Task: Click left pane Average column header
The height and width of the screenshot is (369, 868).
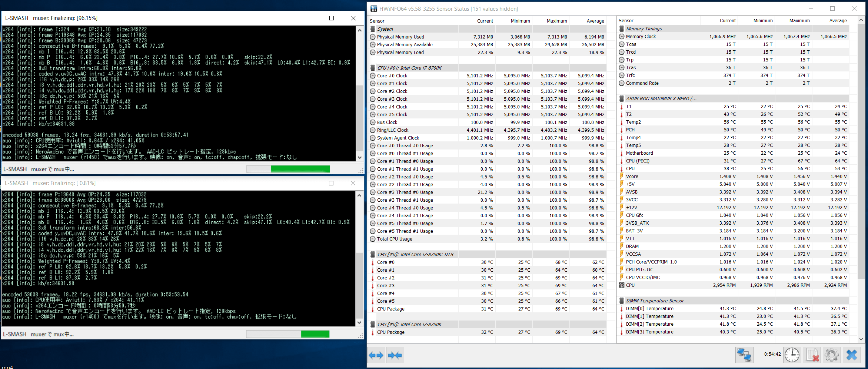Action: tap(588, 21)
